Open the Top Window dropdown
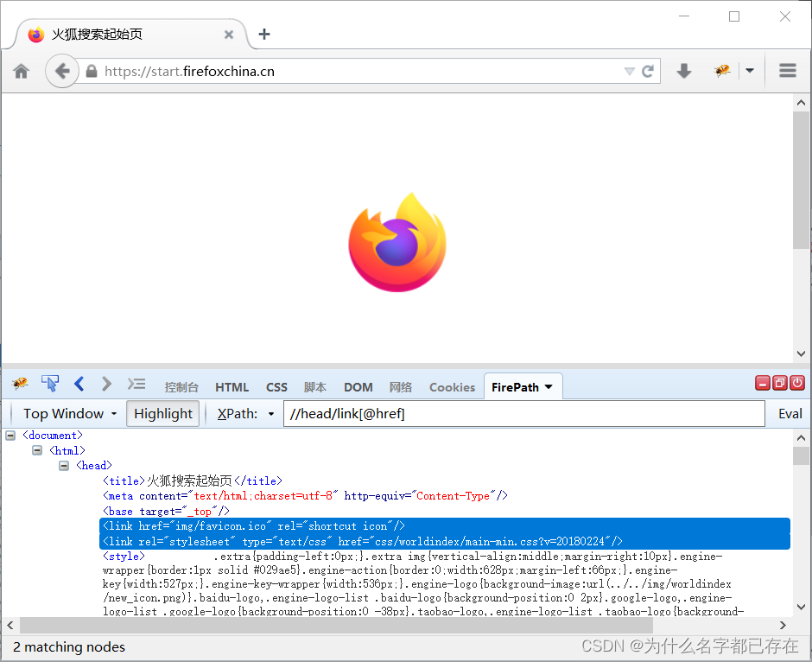Image resolution: width=812 pixels, height=662 pixels. tap(69, 413)
